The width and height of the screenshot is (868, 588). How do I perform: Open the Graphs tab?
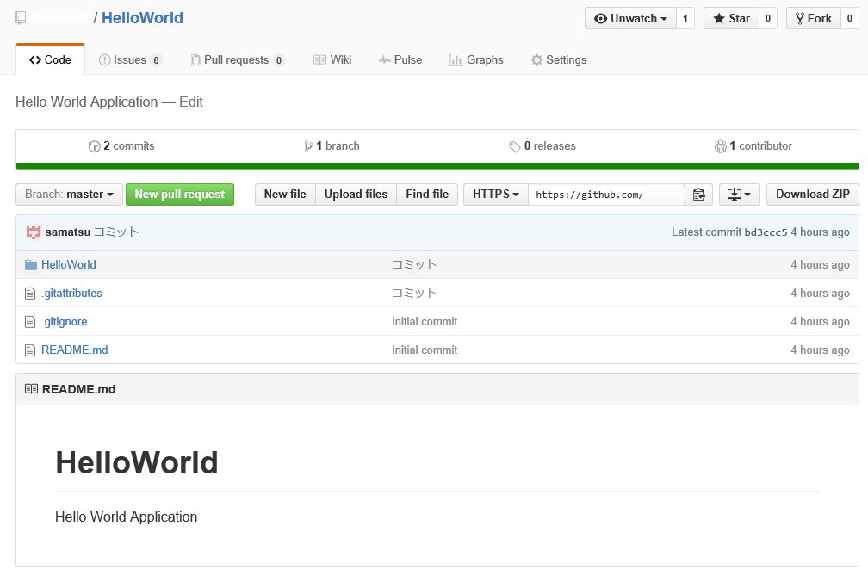477,59
